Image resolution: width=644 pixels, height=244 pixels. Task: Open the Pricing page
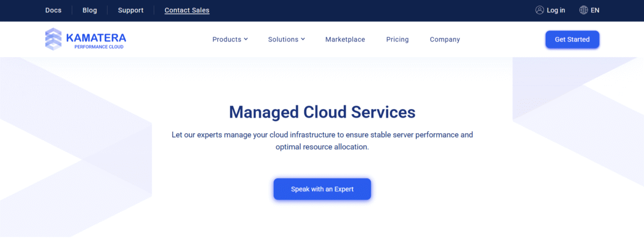coord(397,39)
